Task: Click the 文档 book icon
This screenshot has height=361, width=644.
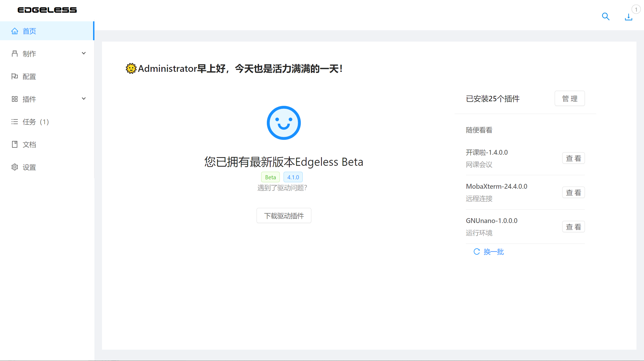Action: [15, 144]
